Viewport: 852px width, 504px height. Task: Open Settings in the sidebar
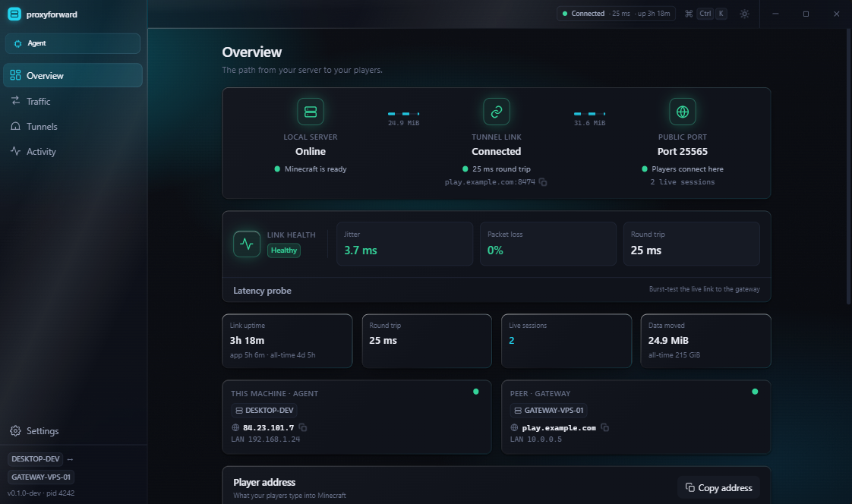click(73, 430)
